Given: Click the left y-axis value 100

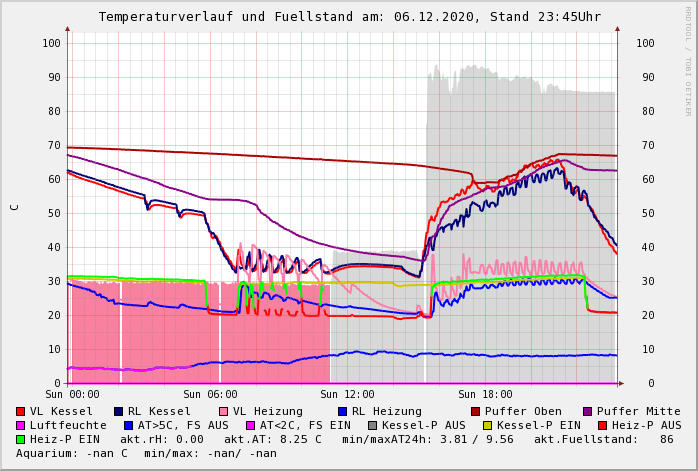Looking at the screenshot, I should 51,43.
